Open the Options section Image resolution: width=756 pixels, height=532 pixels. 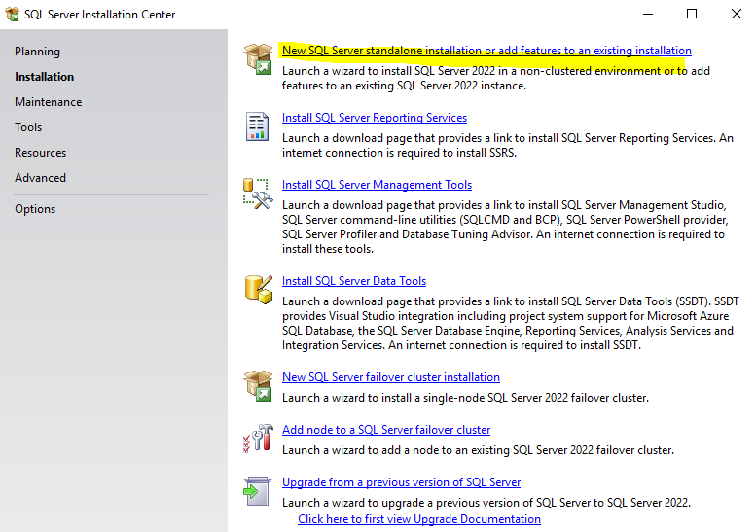click(x=35, y=209)
